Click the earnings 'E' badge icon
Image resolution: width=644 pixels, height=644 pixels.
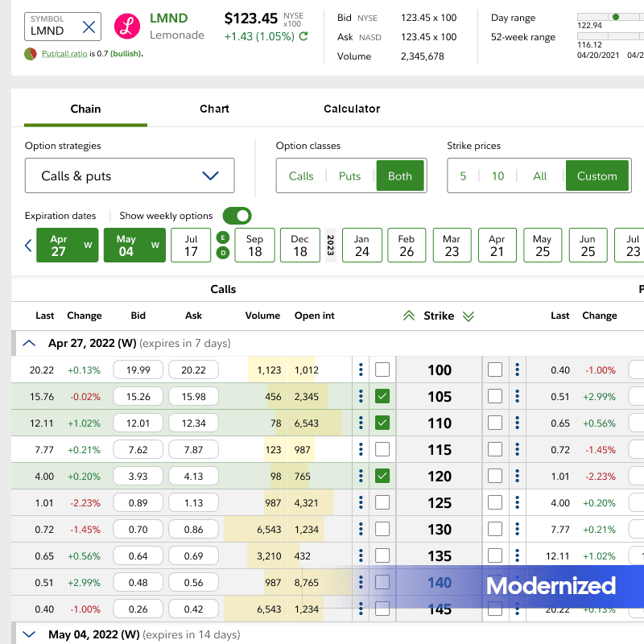point(223,237)
